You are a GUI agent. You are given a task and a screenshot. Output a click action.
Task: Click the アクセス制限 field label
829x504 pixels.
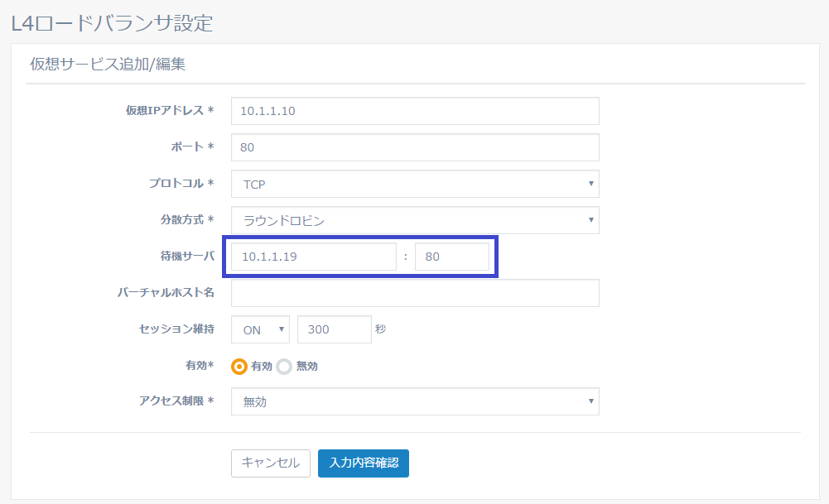175,401
